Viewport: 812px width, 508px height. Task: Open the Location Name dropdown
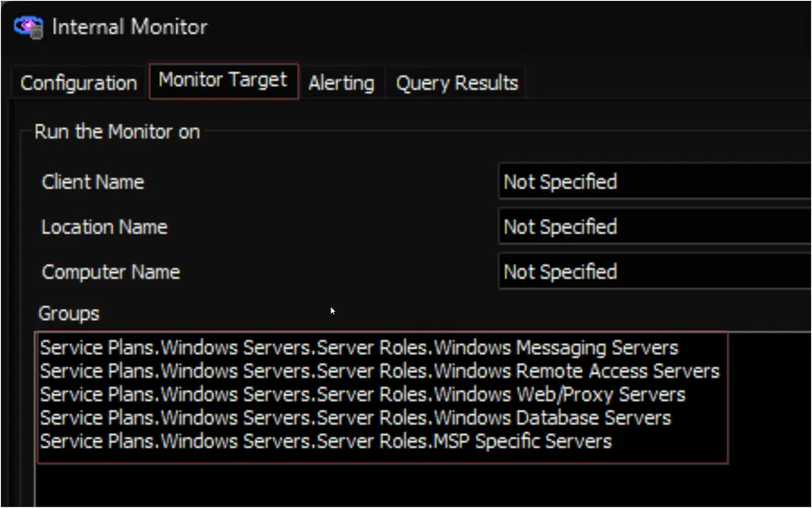pyautogui.click(x=654, y=227)
